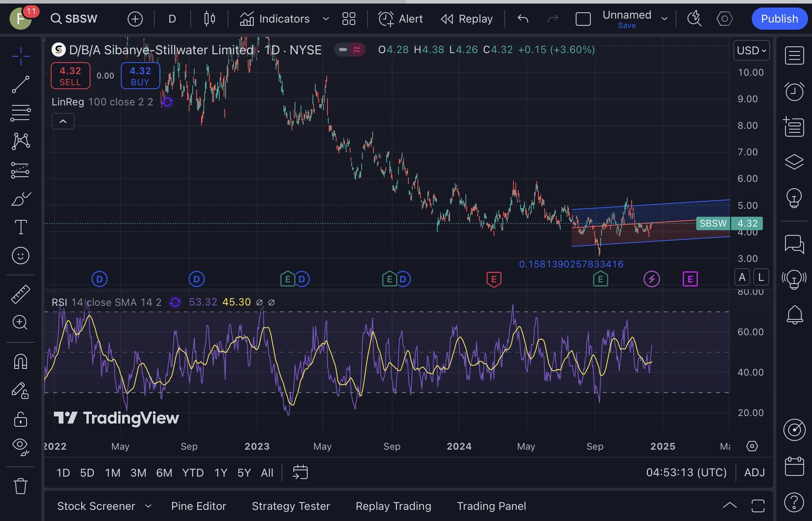Change the D chart interval
Screen dimensions: 812x521
pos(172,19)
